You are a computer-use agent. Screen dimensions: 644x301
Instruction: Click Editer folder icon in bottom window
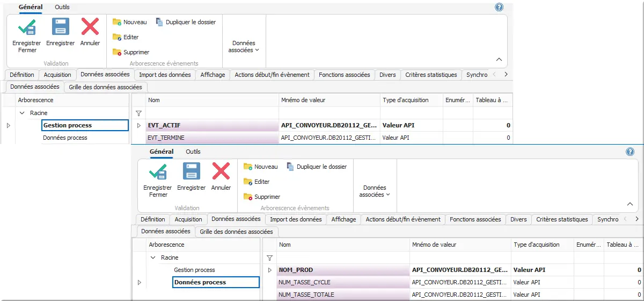(x=248, y=182)
